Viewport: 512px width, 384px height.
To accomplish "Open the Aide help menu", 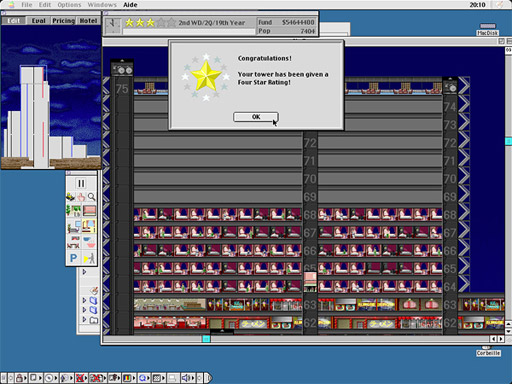I will point(130,5).
